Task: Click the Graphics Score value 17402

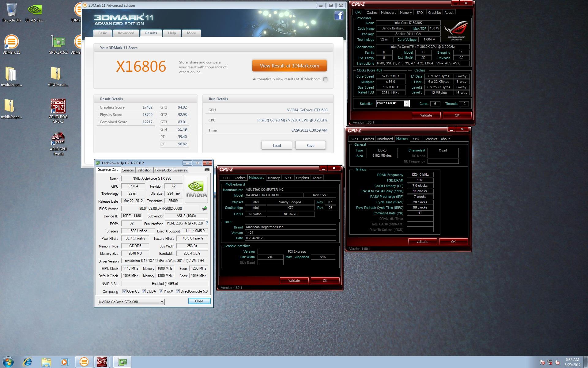Action: 147,107
